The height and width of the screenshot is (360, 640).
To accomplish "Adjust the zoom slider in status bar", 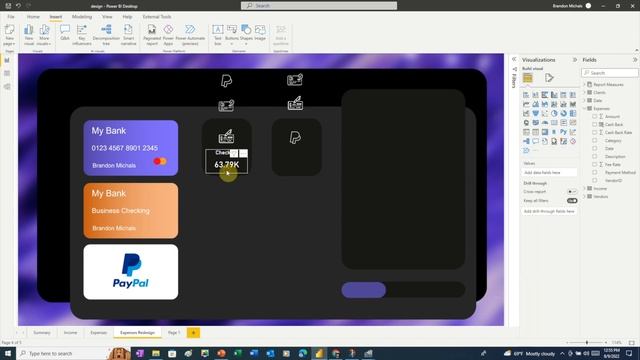I will pyautogui.click(x=587, y=342).
